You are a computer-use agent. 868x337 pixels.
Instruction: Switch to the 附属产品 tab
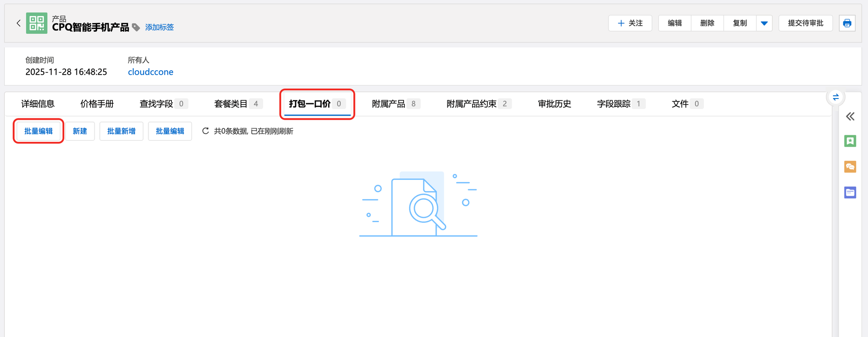pyautogui.click(x=388, y=104)
